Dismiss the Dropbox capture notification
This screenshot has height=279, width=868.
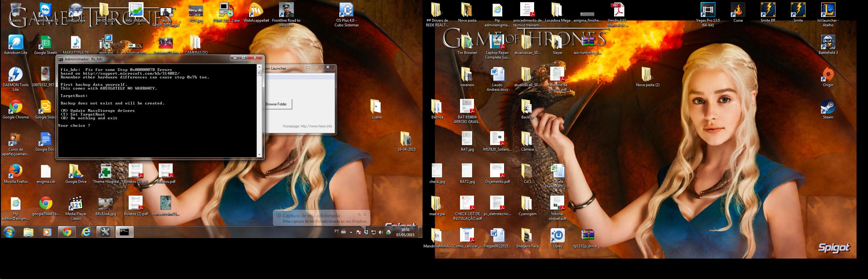[365, 215]
